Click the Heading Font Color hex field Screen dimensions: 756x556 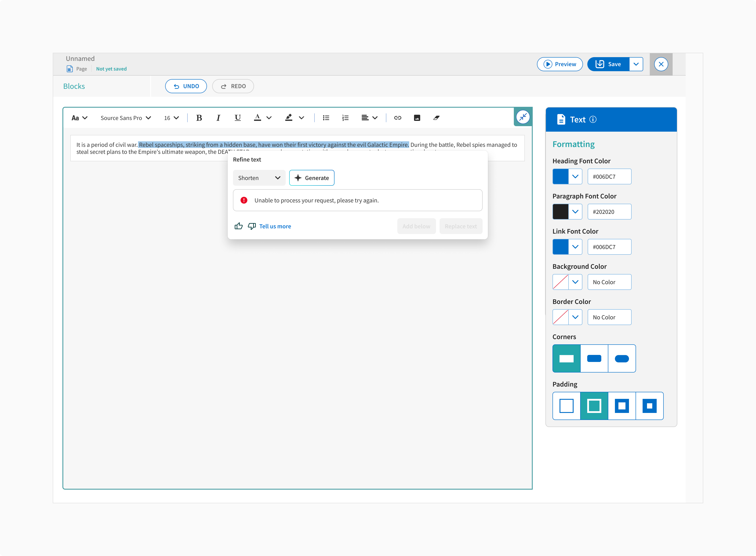[609, 177]
